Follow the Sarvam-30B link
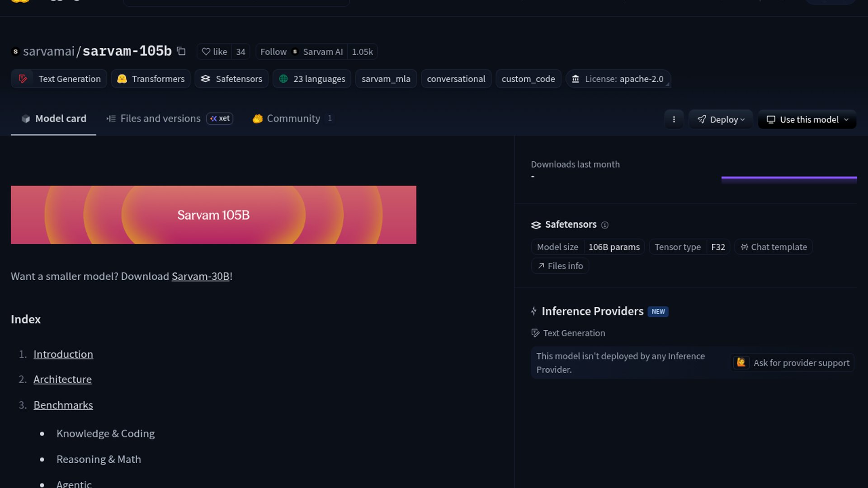The width and height of the screenshot is (868, 488). (x=200, y=276)
